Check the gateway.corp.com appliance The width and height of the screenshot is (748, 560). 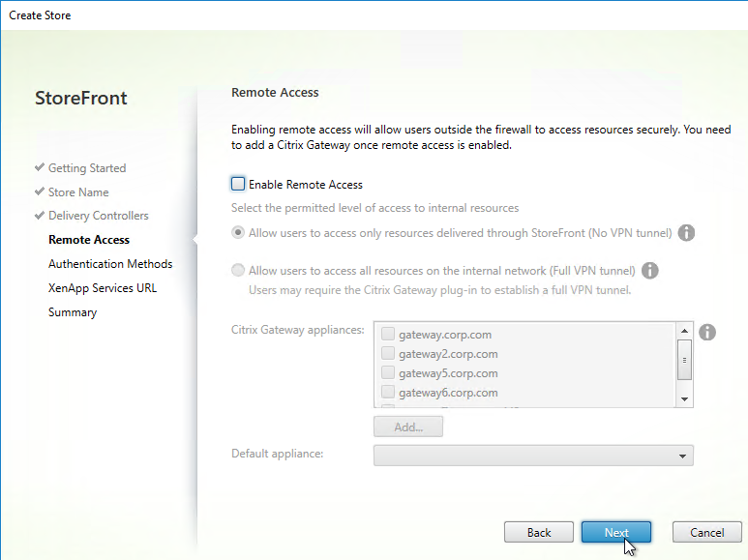coord(388,335)
